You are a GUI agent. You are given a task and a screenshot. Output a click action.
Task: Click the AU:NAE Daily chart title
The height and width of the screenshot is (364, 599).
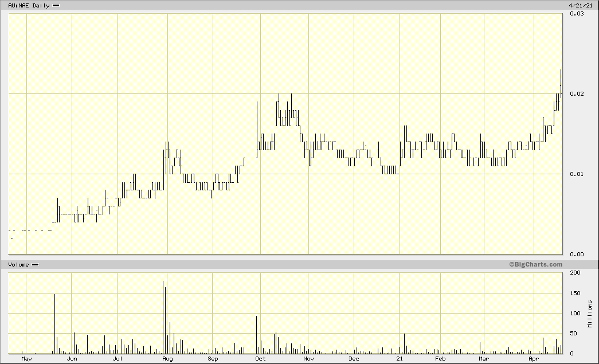click(x=29, y=6)
